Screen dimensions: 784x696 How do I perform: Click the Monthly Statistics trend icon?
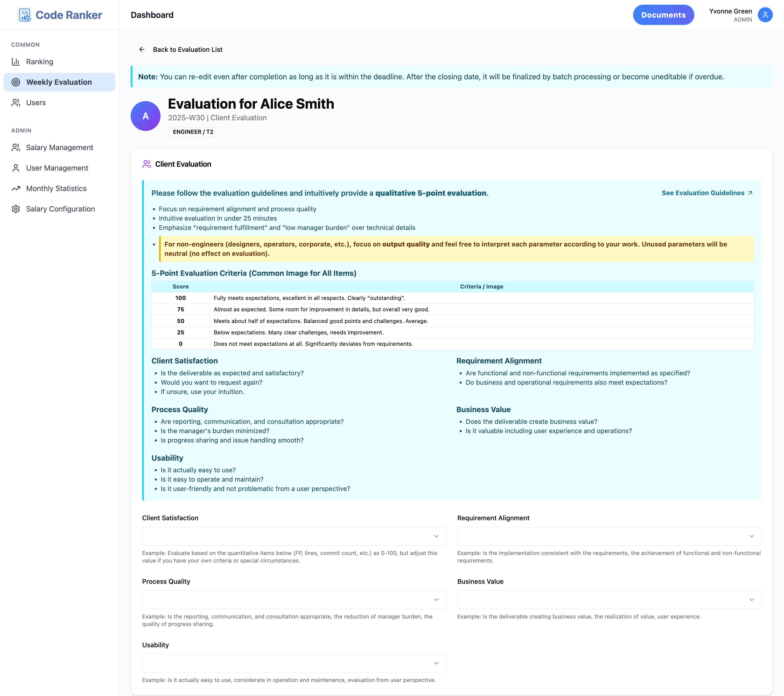tap(16, 188)
